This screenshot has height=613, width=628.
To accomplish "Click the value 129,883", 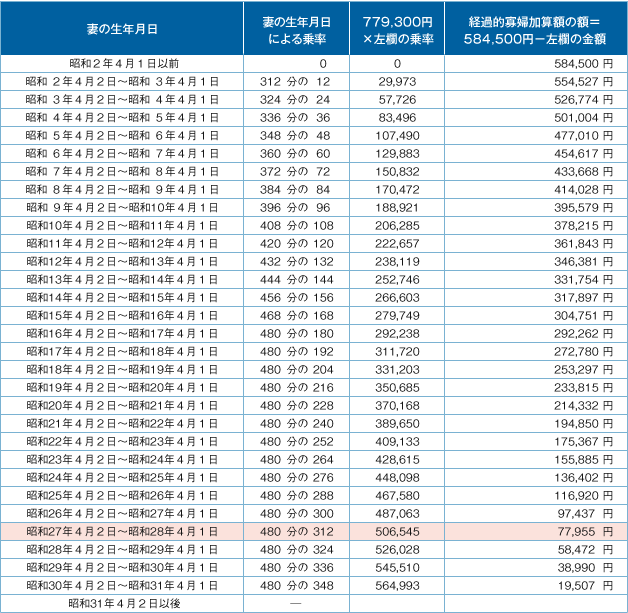I will [397, 154].
